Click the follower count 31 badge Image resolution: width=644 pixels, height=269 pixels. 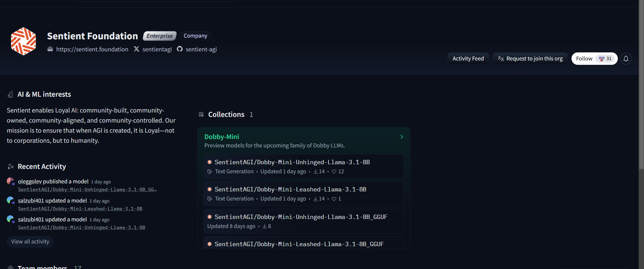coord(605,59)
